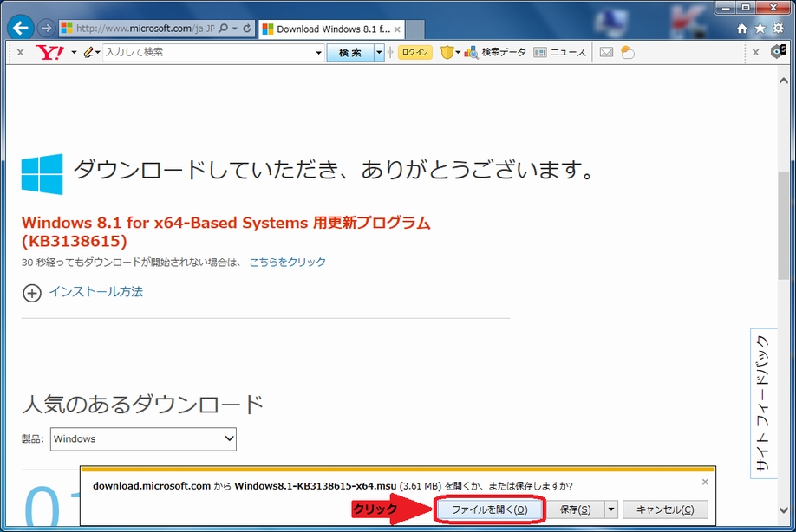Open ニュース in the Yahoo toolbar
This screenshot has height=532, width=796.
point(560,52)
